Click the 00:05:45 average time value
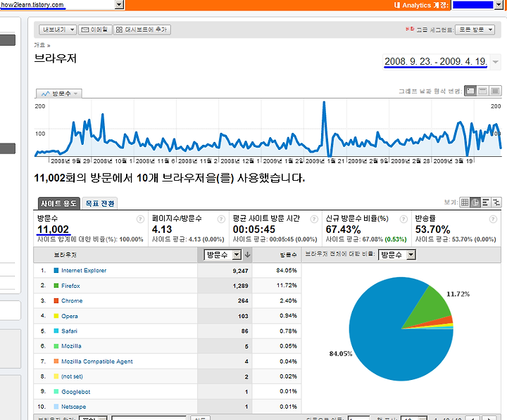The width and height of the screenshot is (507, 420). [254, 229]
